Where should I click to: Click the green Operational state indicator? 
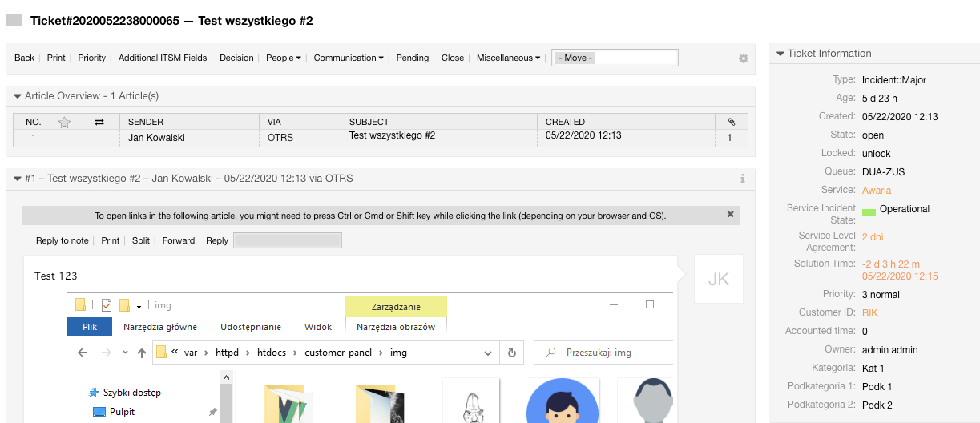click(x=869, y=211)
